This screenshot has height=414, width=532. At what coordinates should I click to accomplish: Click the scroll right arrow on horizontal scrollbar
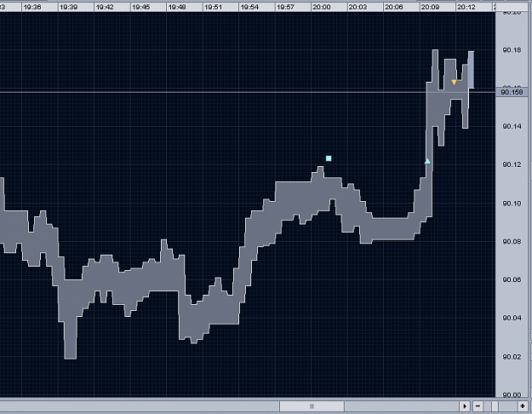[465, 405]
